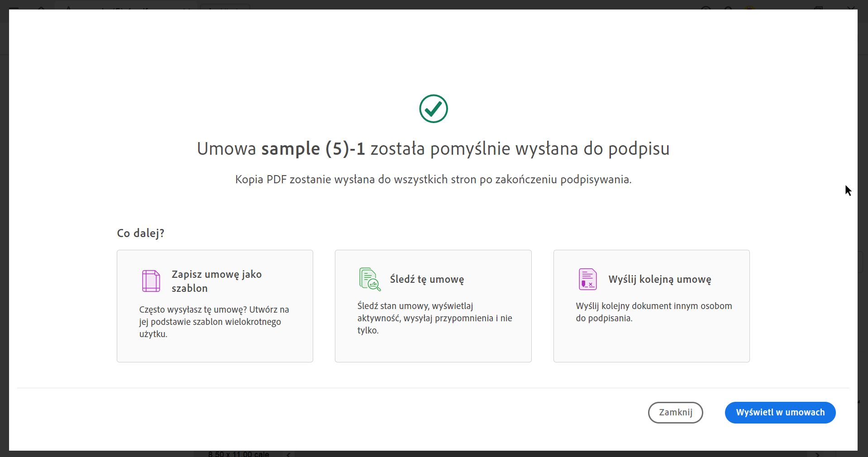
Task: Click the previous page chevron at the bottom
Action: point(288,454)
